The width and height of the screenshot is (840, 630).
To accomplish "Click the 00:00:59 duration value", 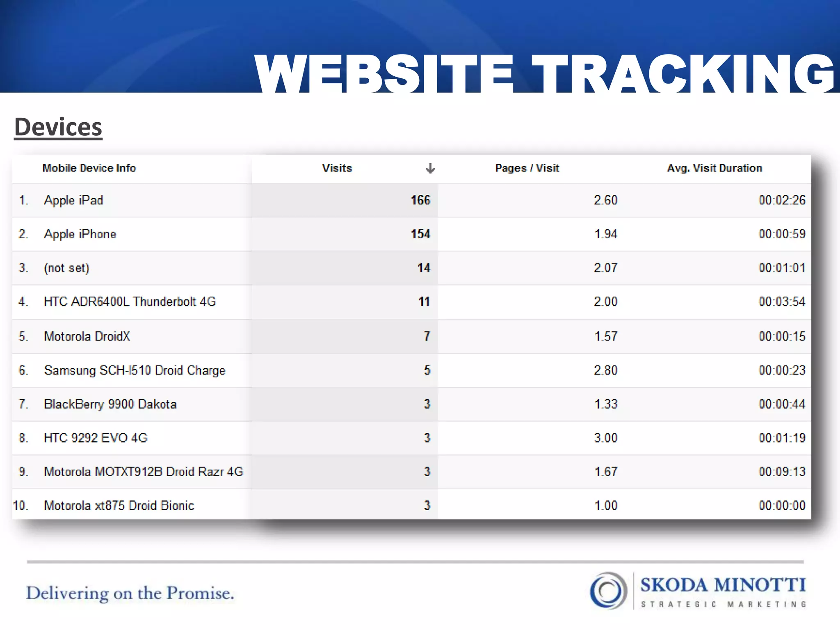I will 782,234.
